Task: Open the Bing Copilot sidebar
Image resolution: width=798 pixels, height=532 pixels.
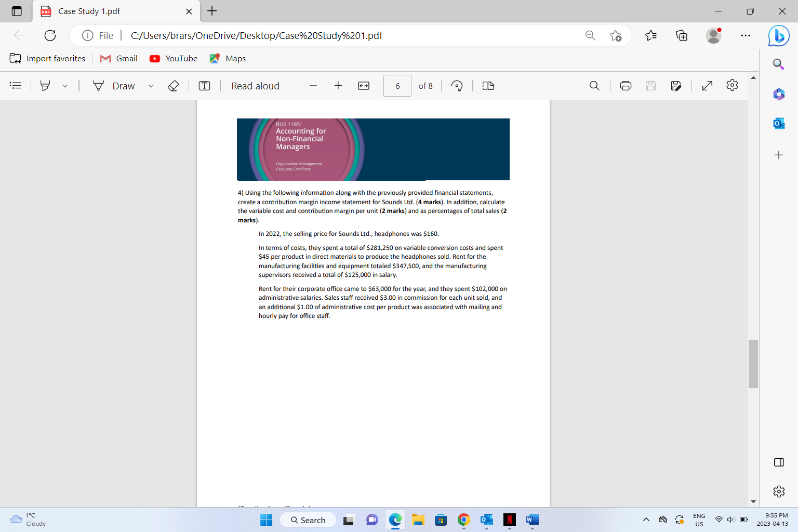Action: [x=778, y=35]
